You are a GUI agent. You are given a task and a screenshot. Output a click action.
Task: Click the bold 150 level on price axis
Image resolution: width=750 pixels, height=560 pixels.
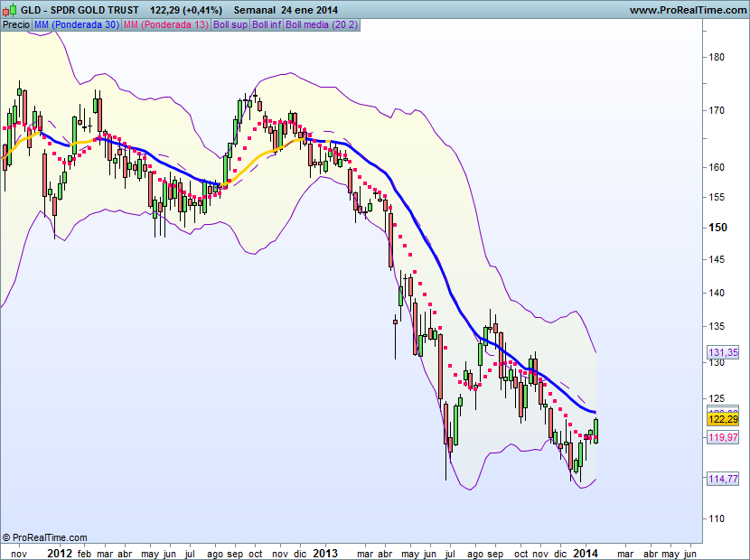click(717, 228)
